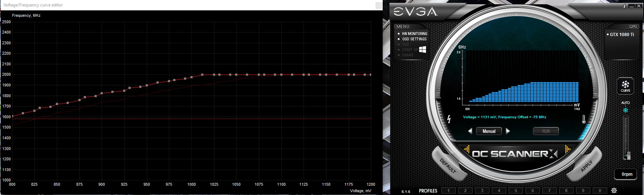Click the curve point at 950 mV
This screenshot has height=195, width=644.
coord(146,85)
